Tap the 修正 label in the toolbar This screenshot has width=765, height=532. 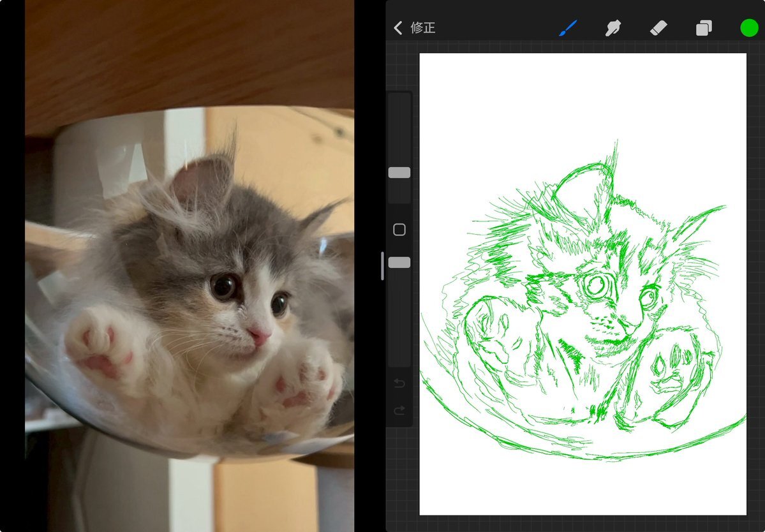422,28
